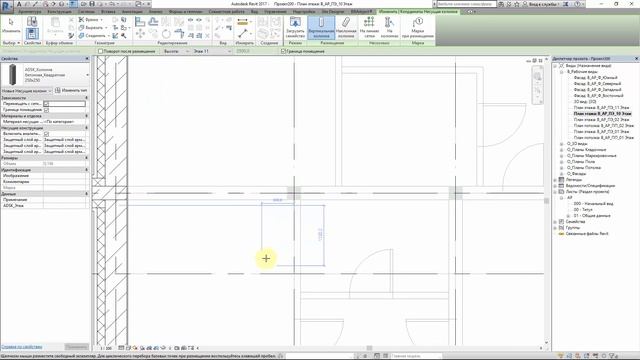Open the New Structural Columns filter dropdown
This screenshot has width=640, height=360.
tap(26, 91)
